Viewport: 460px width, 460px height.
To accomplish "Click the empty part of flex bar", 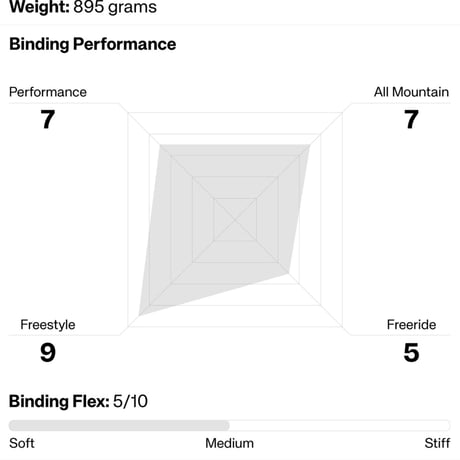I will [340, 425].
